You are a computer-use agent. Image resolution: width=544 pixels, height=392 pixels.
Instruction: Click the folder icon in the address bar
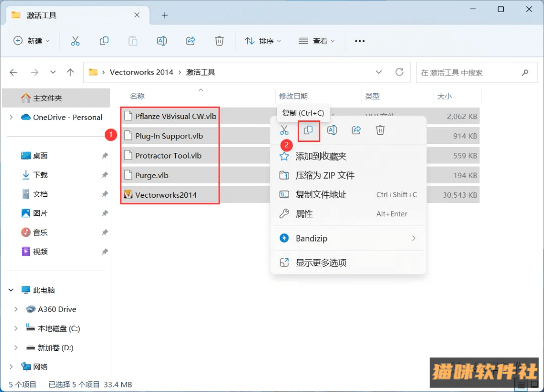pyautogui.click(x=93, y=72)
